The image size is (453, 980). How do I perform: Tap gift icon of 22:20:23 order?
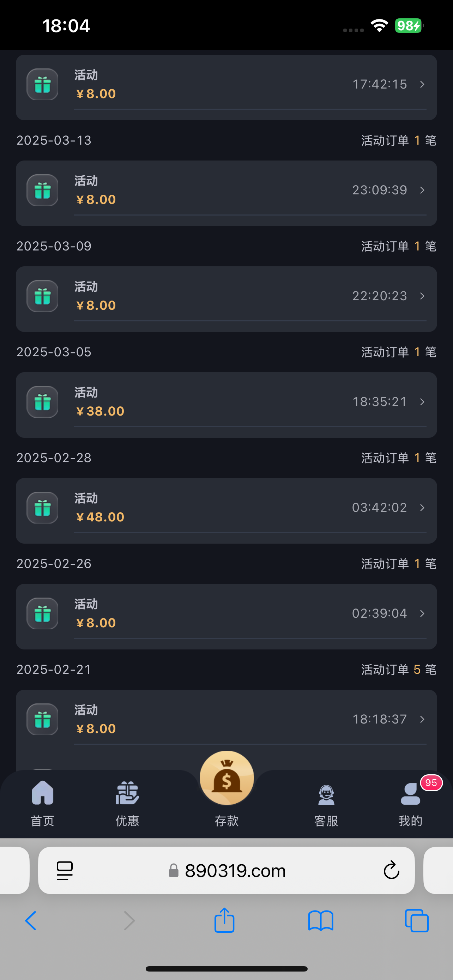(x=42, y=296)
